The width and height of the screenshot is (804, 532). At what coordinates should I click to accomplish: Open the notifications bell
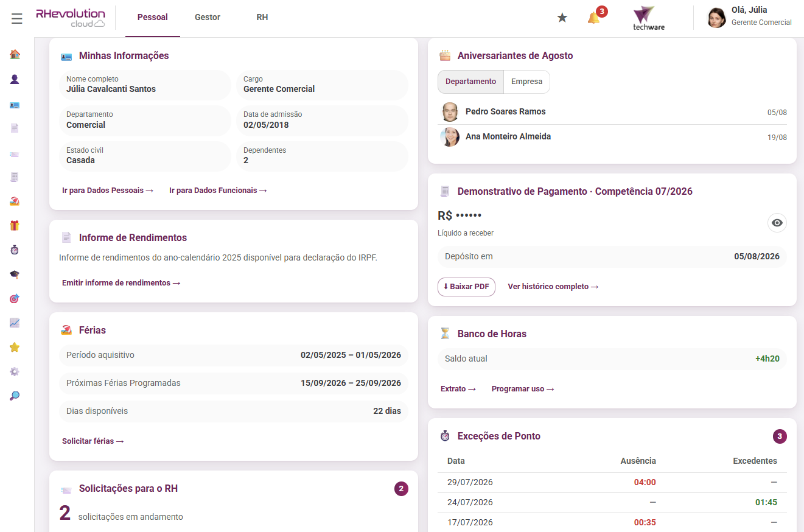594,18
